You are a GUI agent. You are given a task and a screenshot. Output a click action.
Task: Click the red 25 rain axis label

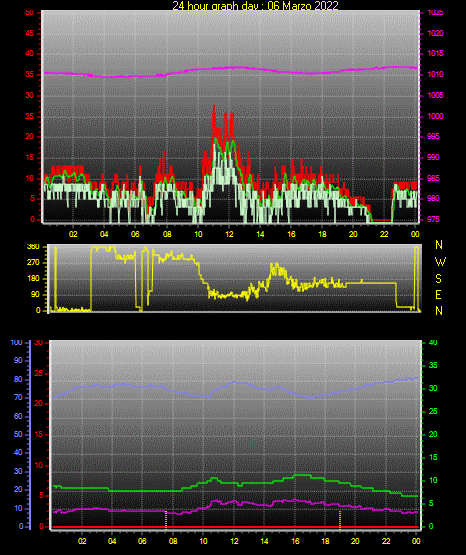click(x=38, y=373)
